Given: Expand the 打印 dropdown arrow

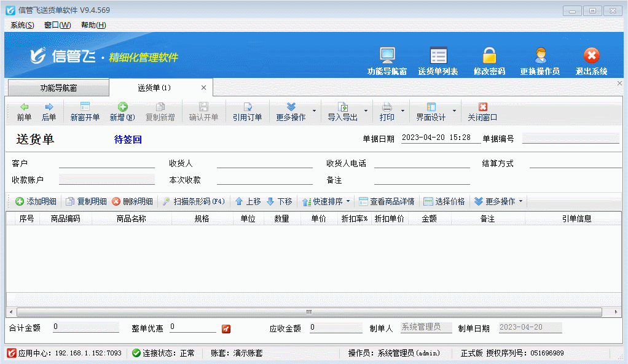Looking at the screenshot, I should point(403,112).
